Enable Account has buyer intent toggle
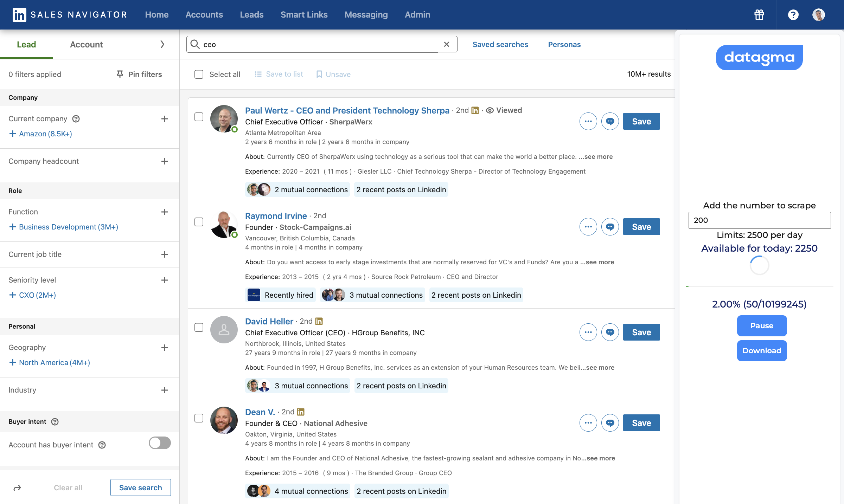The height and width of the screenshot is (504, 844). click(x=160, y=443)
